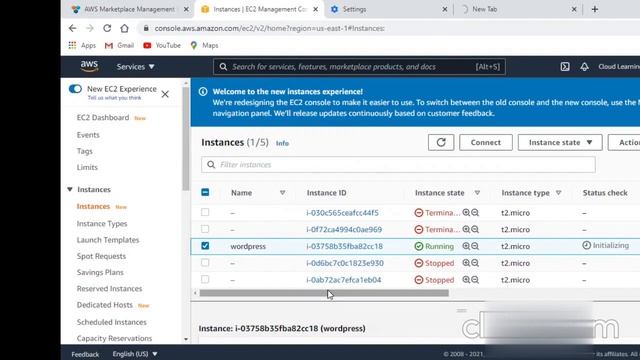Viewport: 640px width, 360px height.
Task: Click the sidebar vertical scrollbar thumb
Action: (186, 139)
